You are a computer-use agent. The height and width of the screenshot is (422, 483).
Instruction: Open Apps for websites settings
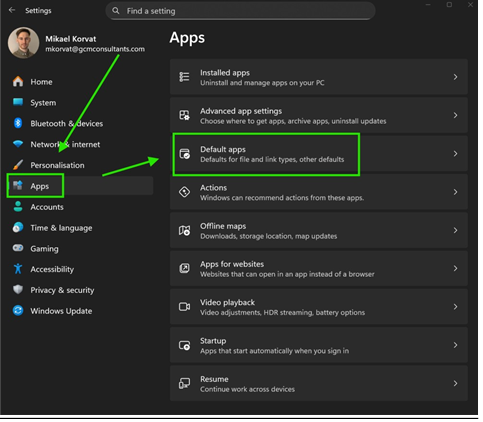point(319,269)
